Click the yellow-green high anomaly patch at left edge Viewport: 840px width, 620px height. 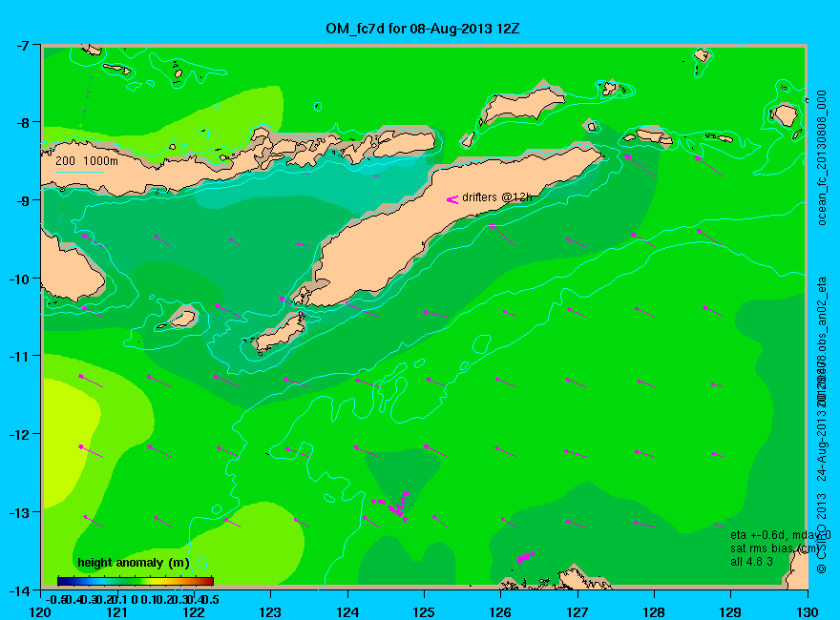point(69,444)
